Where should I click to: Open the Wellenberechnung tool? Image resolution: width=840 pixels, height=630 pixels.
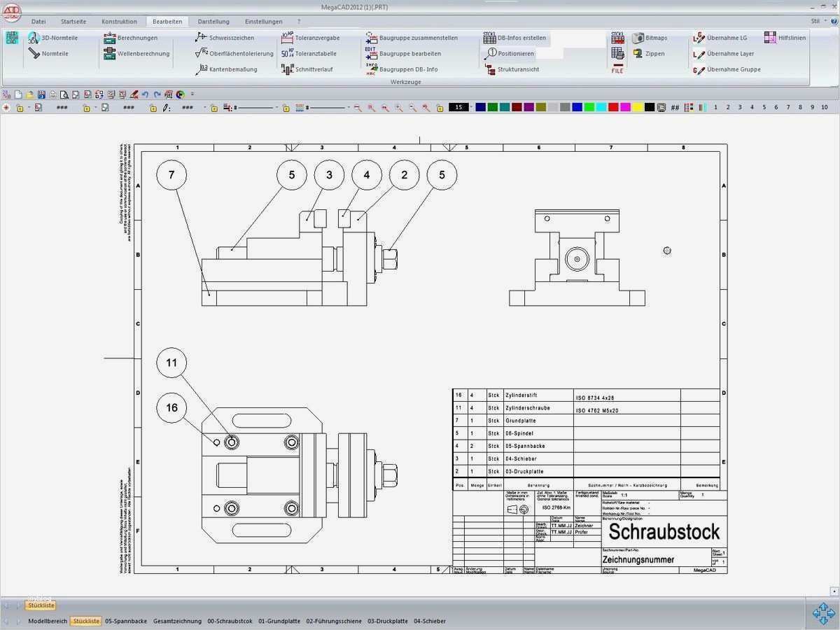click(143, 53)
